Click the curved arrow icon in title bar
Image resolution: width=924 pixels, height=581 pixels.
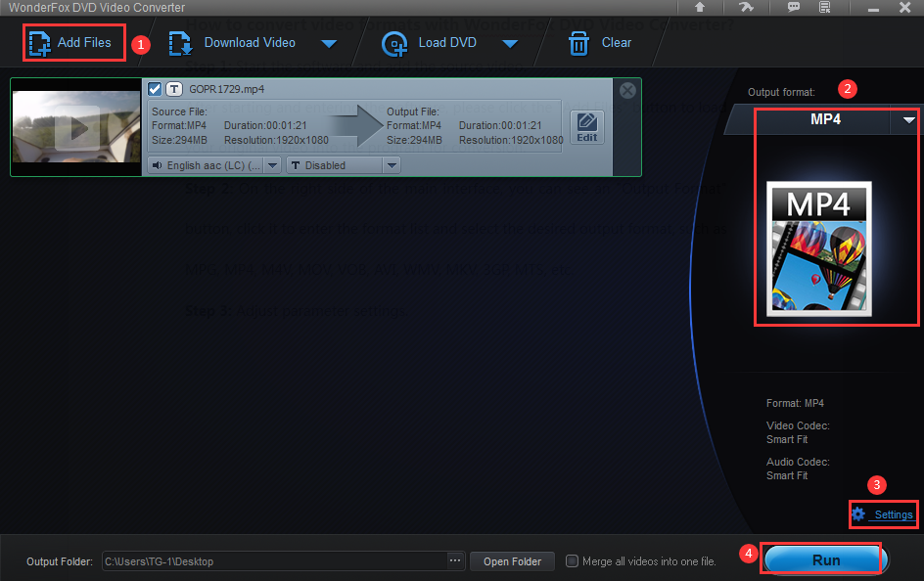point(746,7)
